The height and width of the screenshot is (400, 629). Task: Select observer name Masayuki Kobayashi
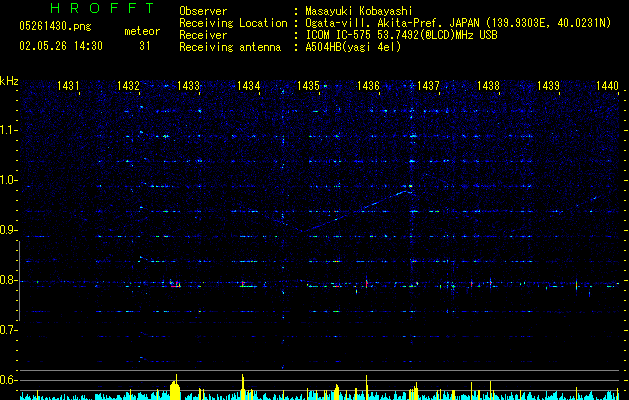click(359, 11)
